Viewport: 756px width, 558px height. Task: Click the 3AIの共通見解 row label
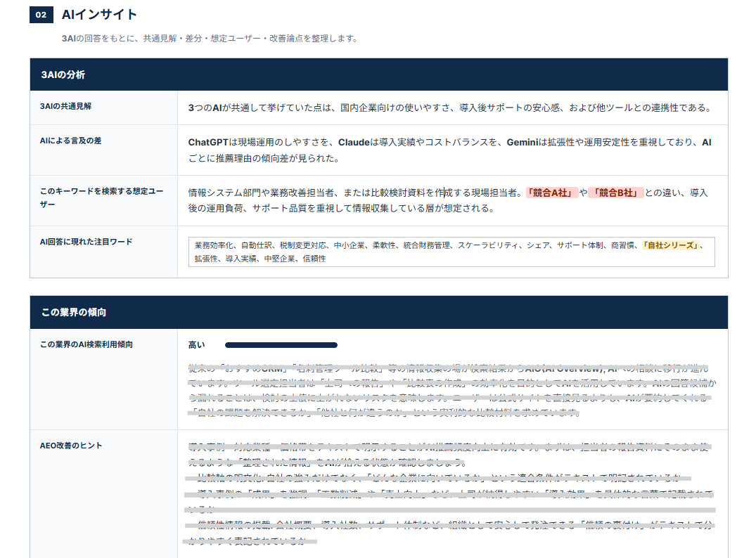[65, 106]
